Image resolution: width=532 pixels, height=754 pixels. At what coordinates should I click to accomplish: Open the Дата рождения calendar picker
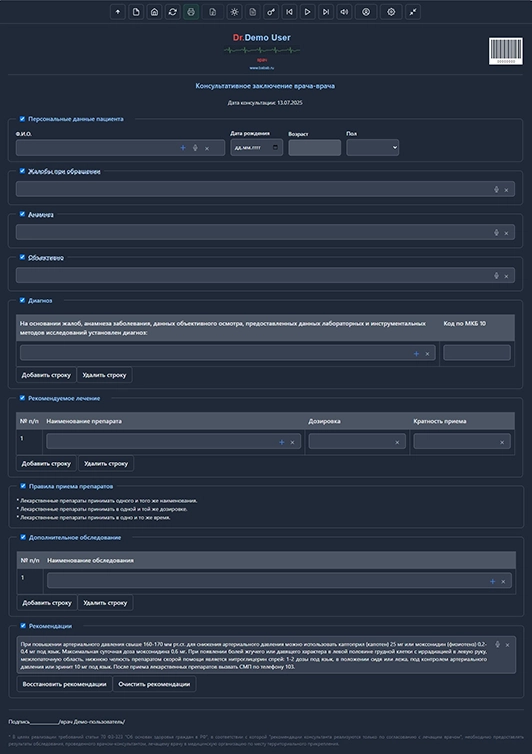(x=276, y=147)
